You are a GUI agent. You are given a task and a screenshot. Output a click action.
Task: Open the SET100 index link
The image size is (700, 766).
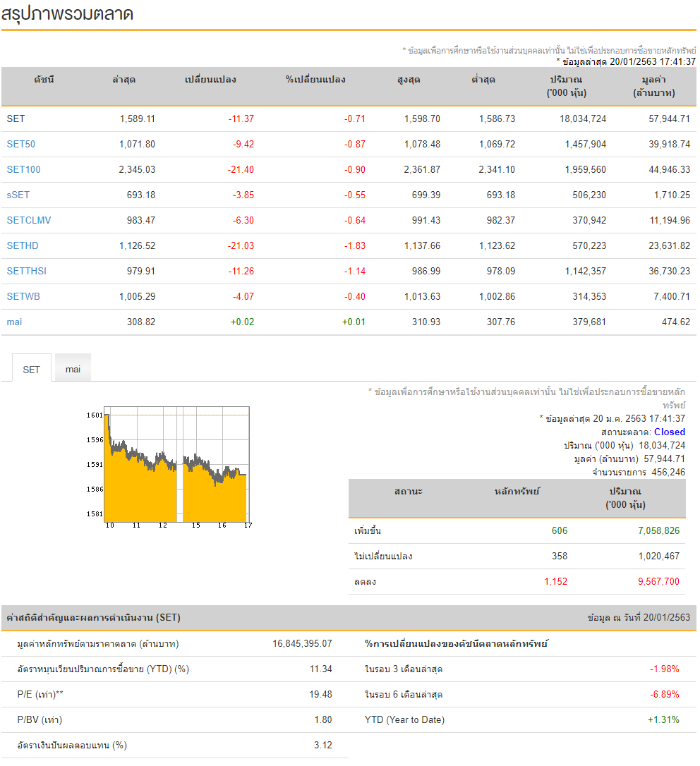click(x=23, y=170)
